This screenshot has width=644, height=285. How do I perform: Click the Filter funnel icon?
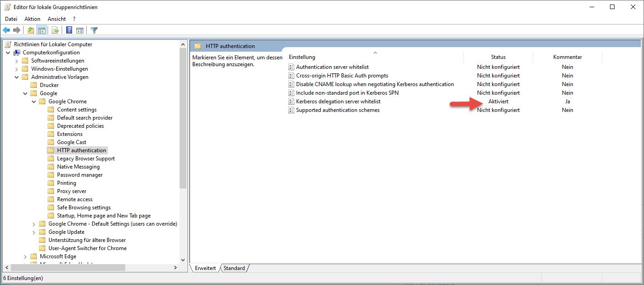[94, 30]
